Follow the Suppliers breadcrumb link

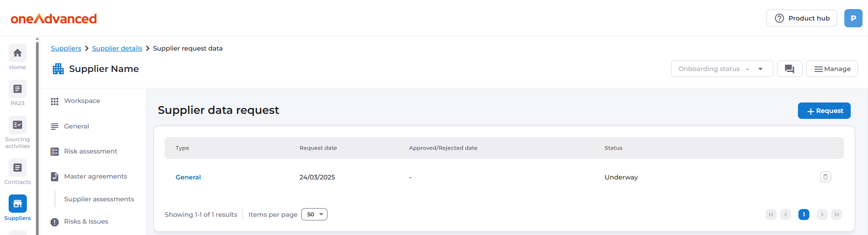[66, 48]
